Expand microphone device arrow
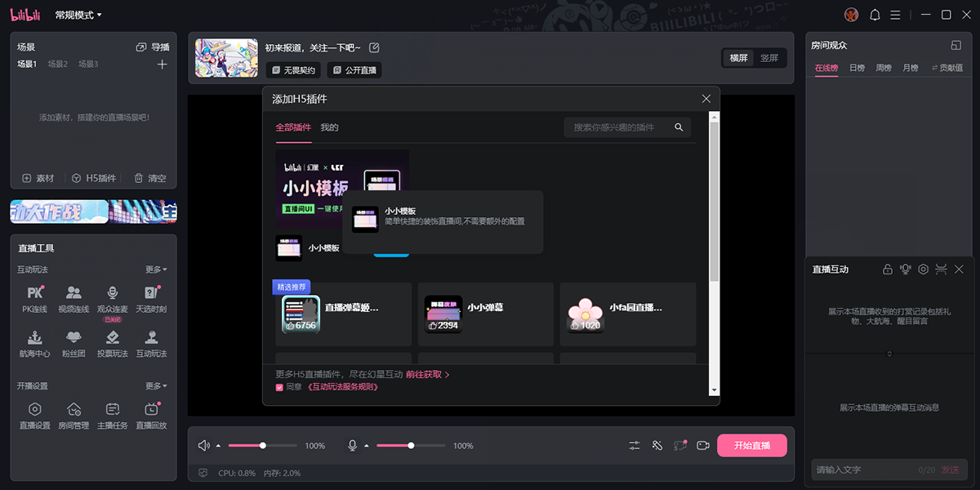This screenshot has width=980, height=490. (367, 446)
